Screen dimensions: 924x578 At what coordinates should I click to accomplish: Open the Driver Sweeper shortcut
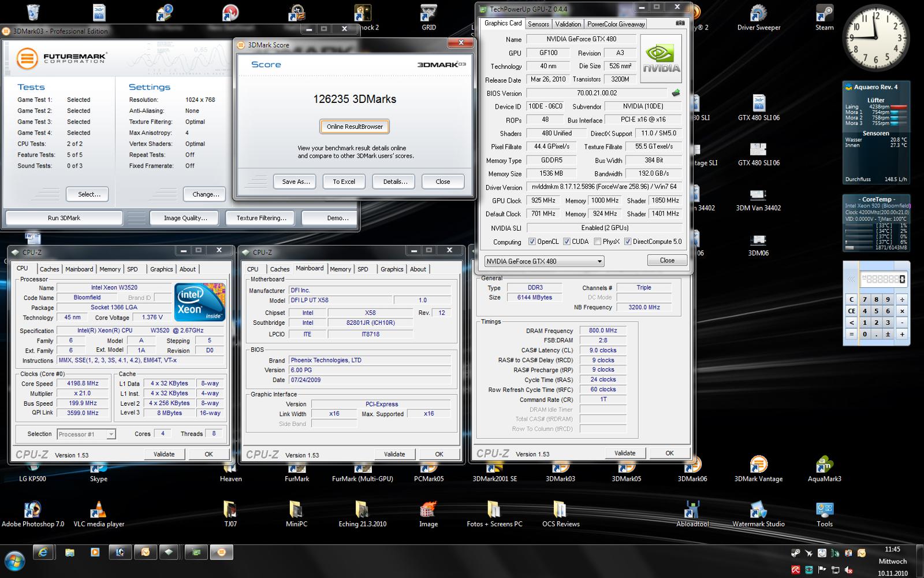coord(758,16)
